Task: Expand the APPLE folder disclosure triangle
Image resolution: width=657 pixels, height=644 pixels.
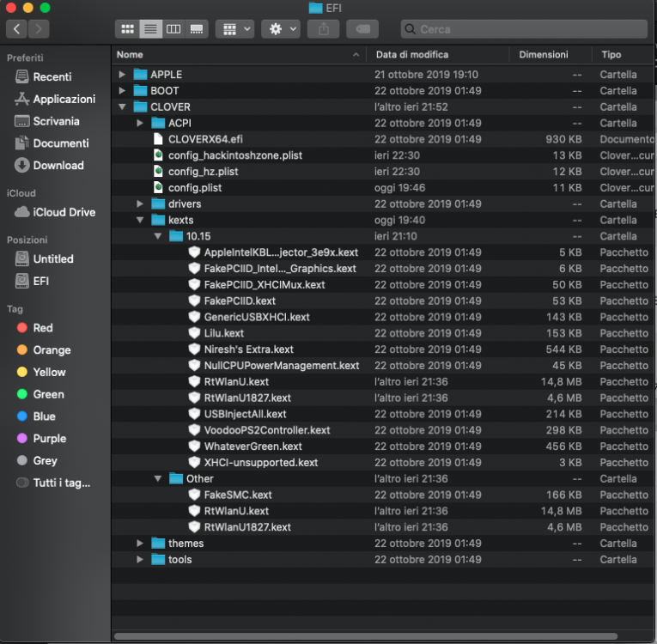Action: coord(122,75)
